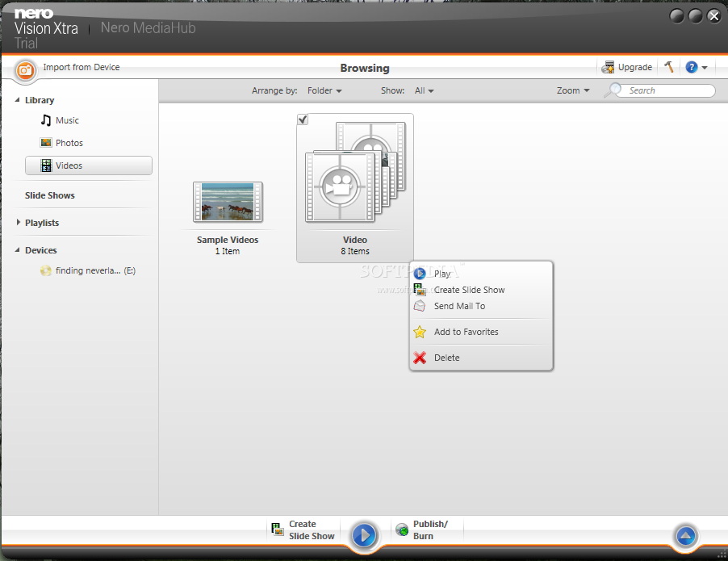
Task: Click the Music note icon
Action: pos(45,120)
